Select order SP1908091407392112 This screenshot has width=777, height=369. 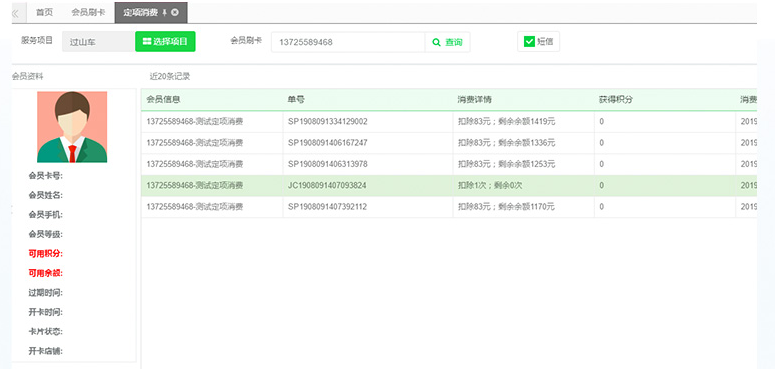328,207
